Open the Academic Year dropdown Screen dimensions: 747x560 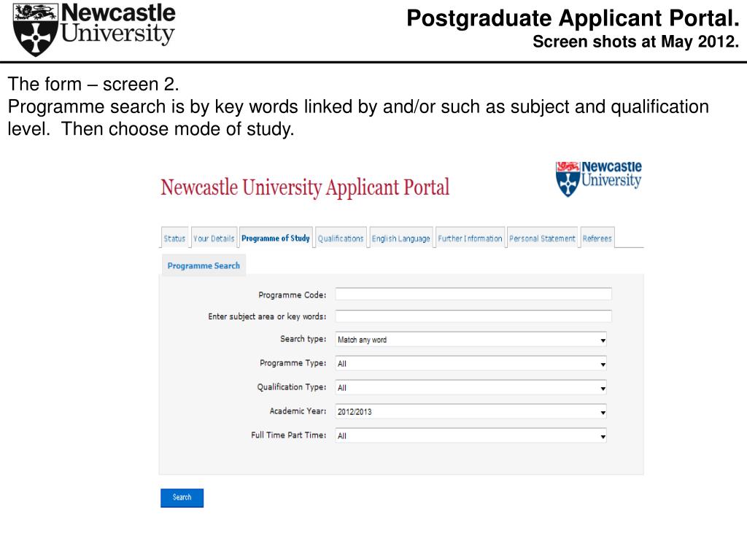(471, 411)
